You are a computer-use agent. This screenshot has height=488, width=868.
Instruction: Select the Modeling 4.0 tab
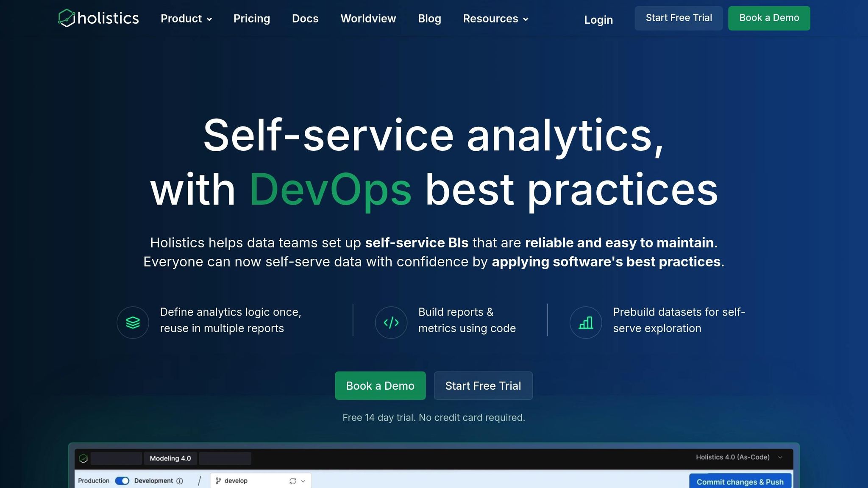click(170, 458)
